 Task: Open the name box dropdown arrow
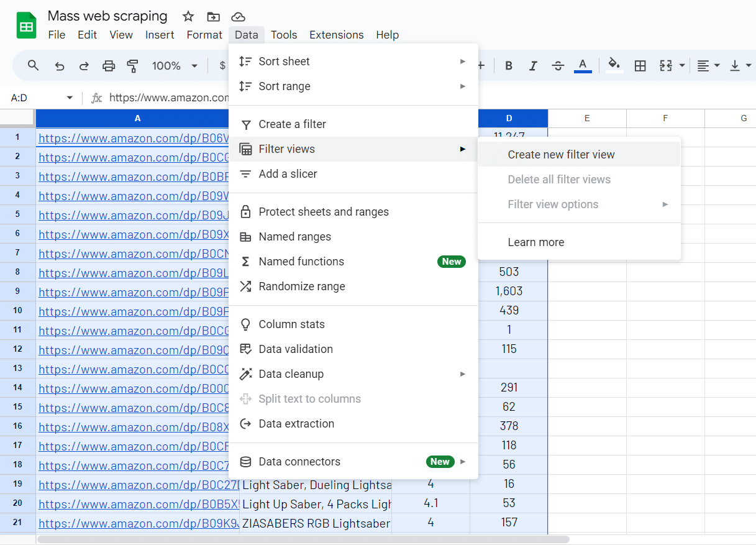[70, 98]
